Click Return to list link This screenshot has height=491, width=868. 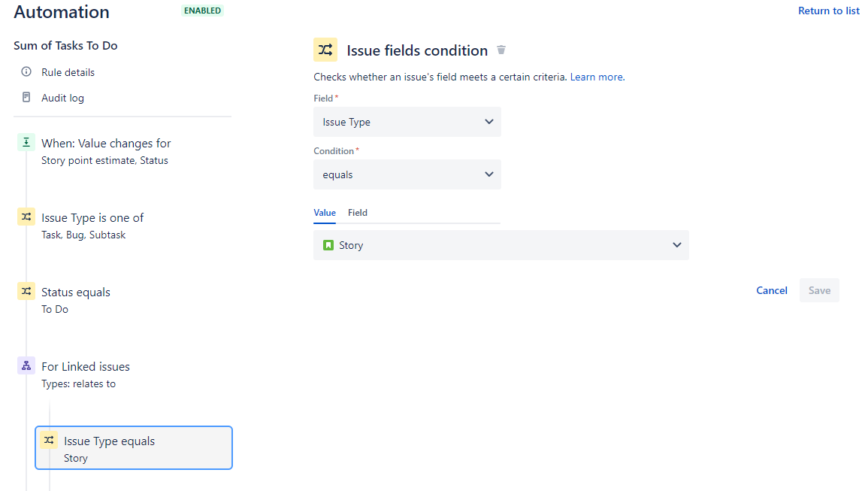click(829, 11)
